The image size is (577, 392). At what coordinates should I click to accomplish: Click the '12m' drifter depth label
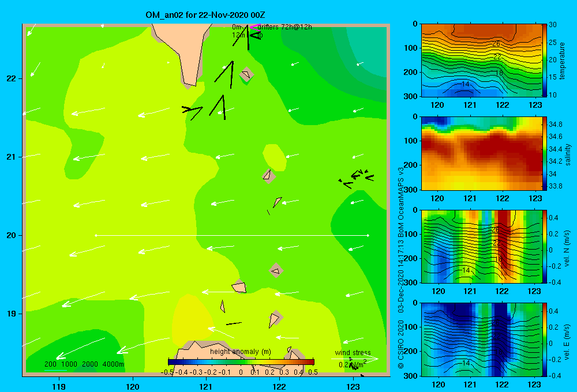coord(238,35)
